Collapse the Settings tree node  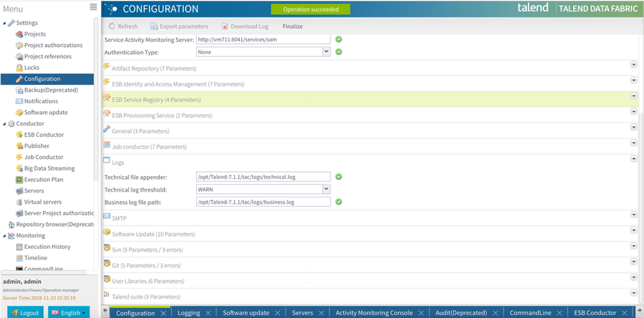(x=5, y=23)
